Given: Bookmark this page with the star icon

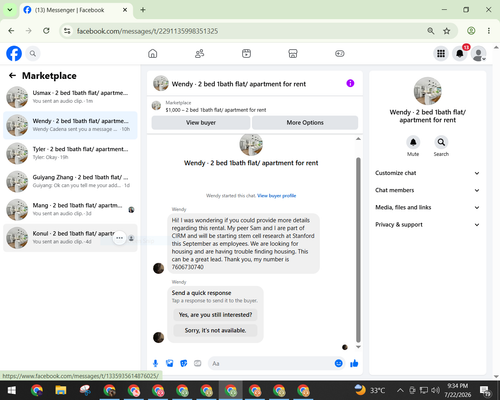Looking at the screenshot, I should click(x=447, y=31).
